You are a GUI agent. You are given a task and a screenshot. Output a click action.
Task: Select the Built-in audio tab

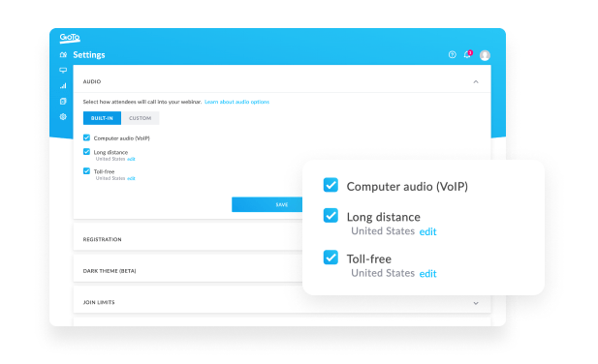tap(102, 118)
